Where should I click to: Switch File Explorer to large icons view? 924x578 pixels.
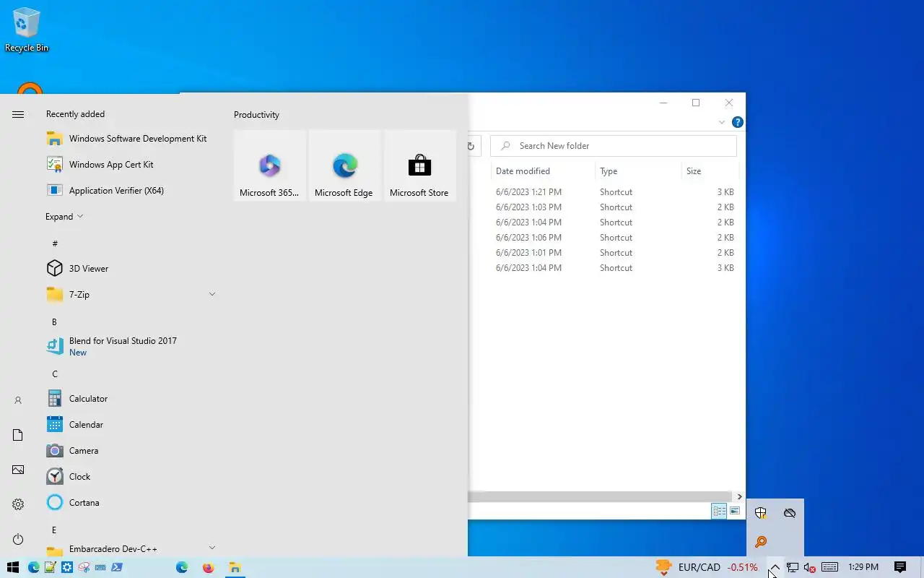pyautogui.click(x=735, y=511)
